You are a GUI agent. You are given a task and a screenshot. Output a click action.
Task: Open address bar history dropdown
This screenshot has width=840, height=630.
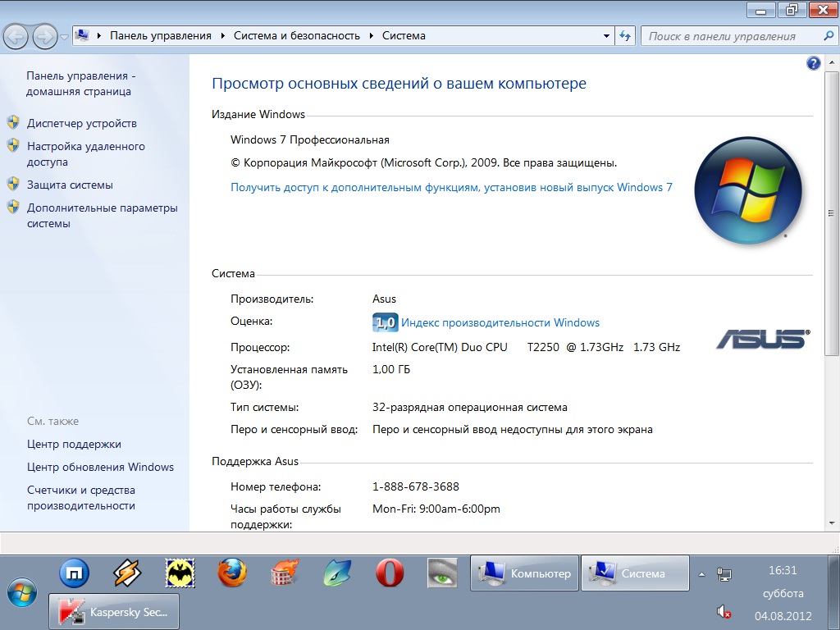(x=606, y=36)
